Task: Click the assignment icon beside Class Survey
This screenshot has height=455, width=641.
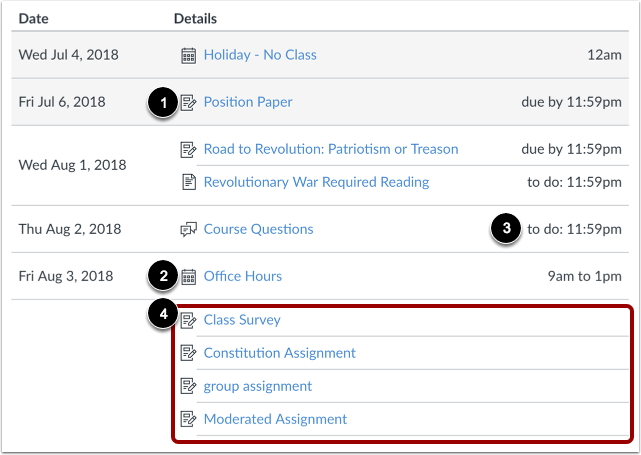Action: pyautogui.click(x=188, y=320)
